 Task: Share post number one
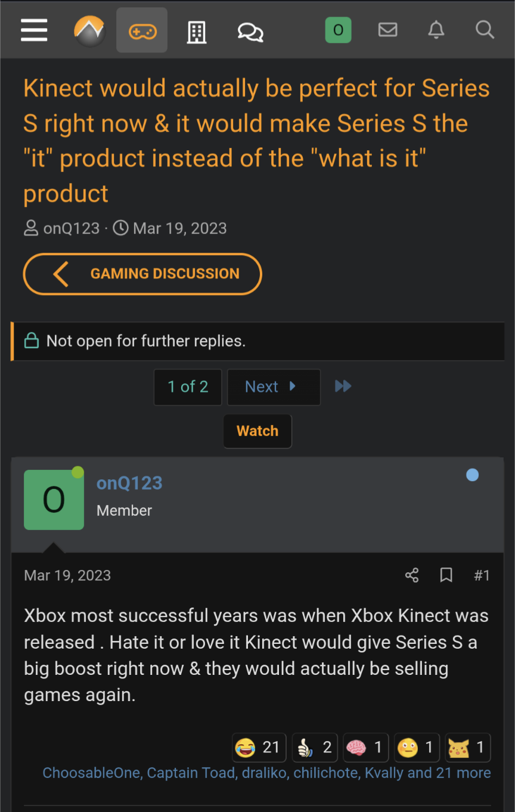(x=412, y=575)
